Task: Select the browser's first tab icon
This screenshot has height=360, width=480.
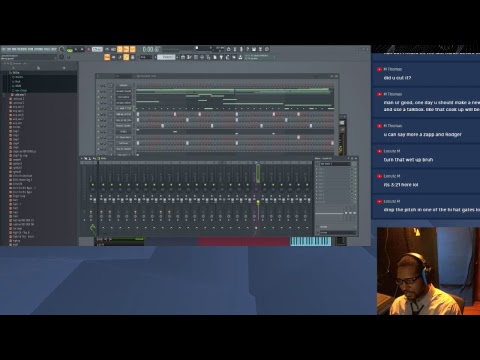Action: click(13, 68)
